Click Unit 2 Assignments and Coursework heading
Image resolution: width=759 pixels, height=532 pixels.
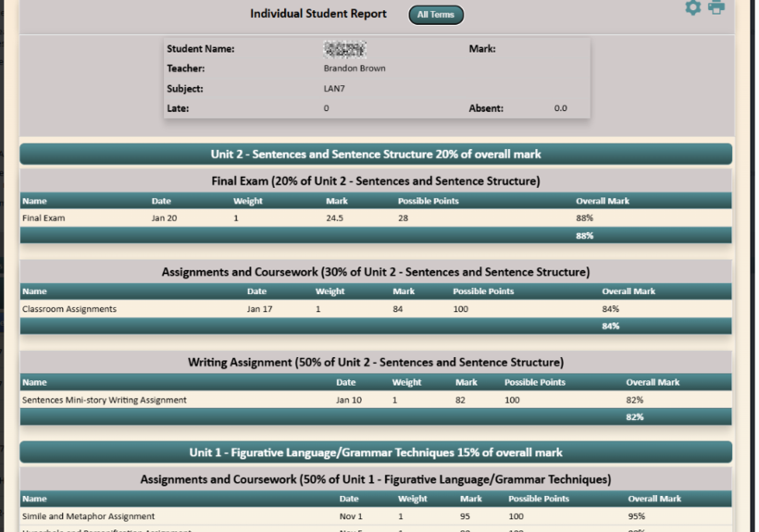[x=376, y=272]
